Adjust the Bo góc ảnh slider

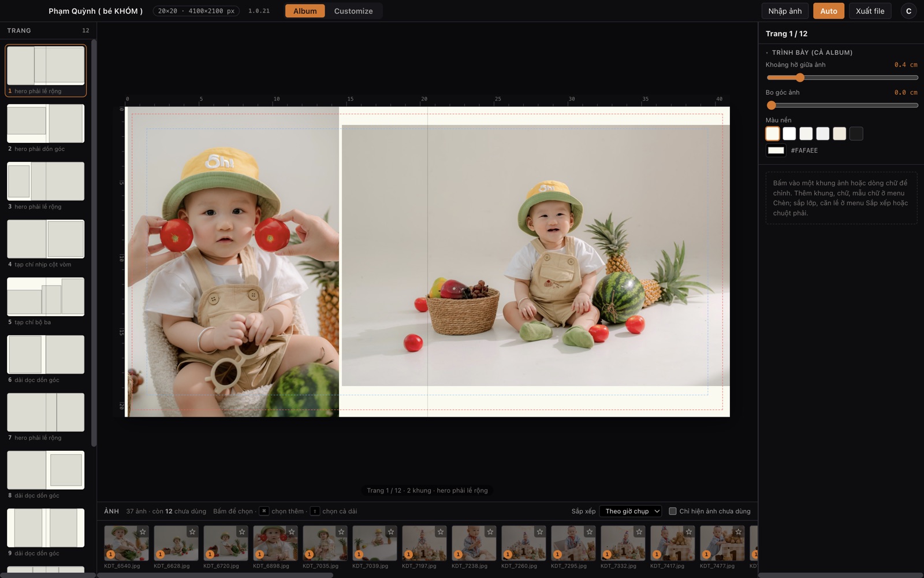pyautogui.click(x=842, y=105)
